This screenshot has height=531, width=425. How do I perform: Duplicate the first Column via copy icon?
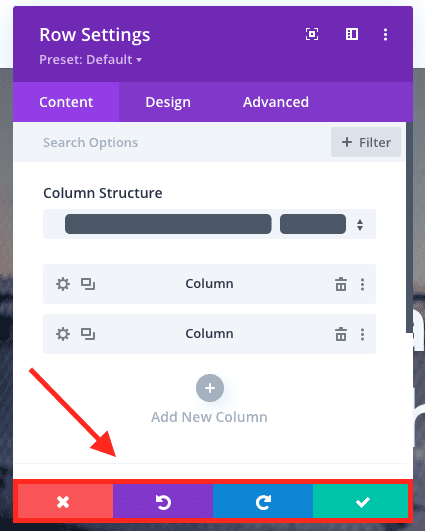(88, 284)
